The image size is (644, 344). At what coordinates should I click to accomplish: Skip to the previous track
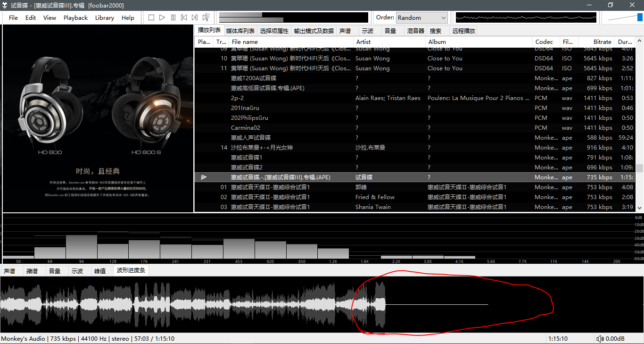[184, 17]
